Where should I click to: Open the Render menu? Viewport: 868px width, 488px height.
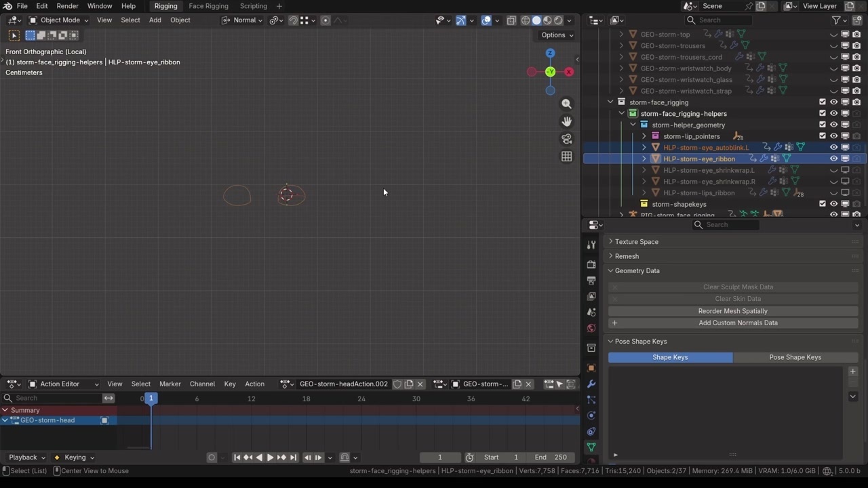67,6
